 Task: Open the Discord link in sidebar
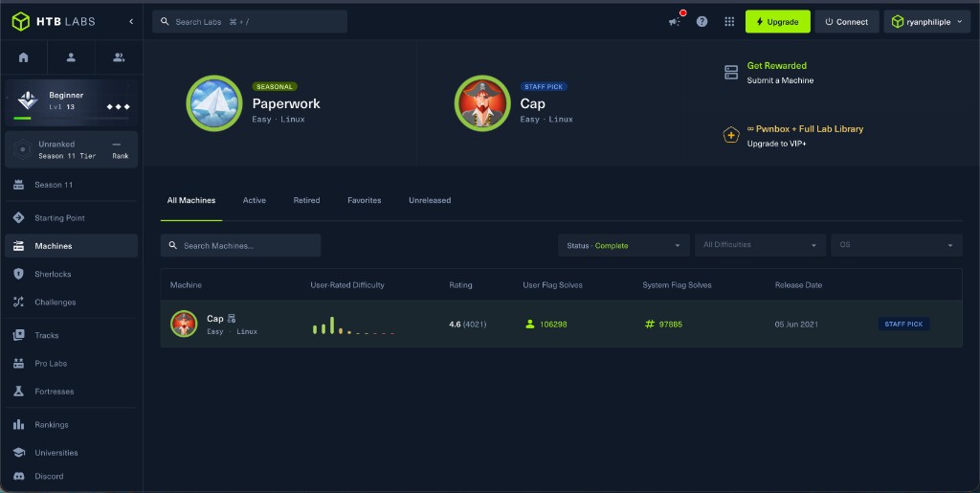coord(71,476)
